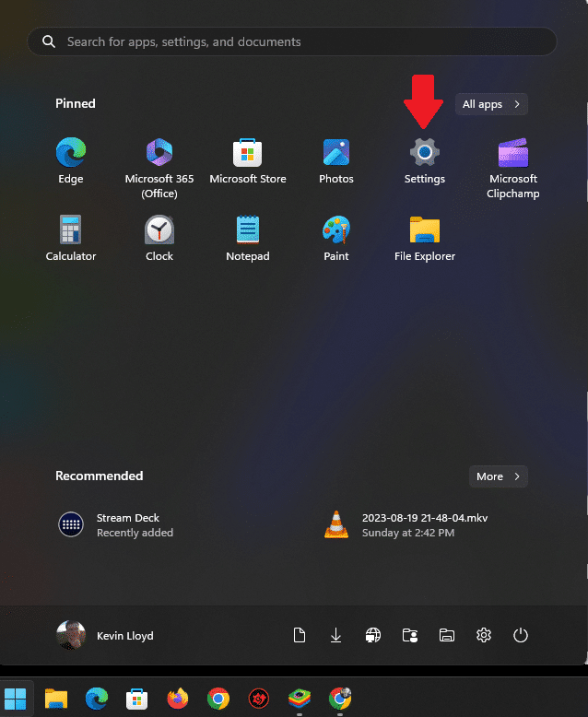Open the Calculator app

(71, 238)
